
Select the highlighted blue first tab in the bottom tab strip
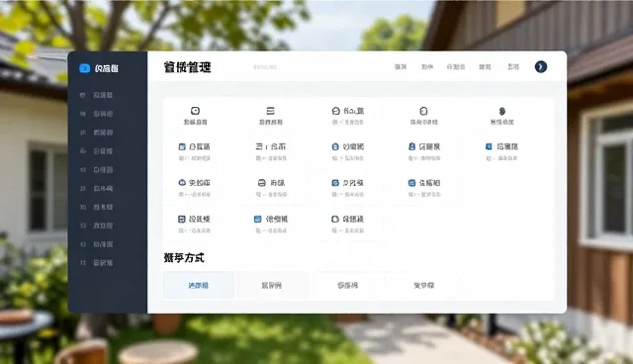[x=198, y=285]
